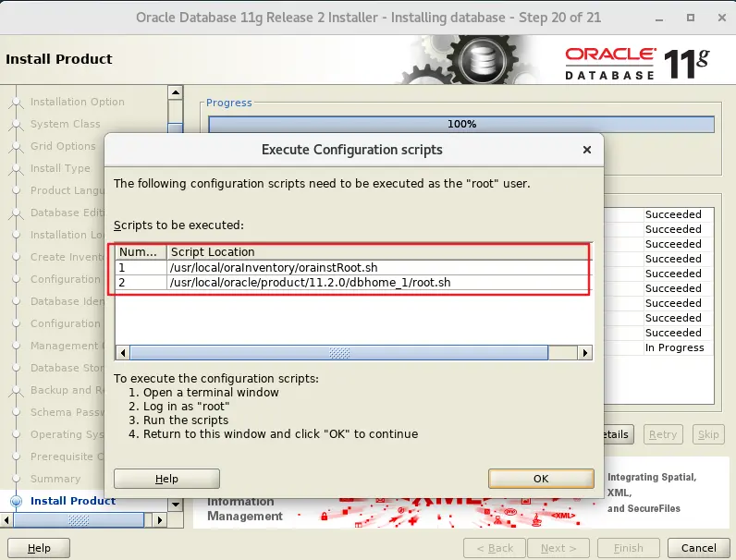Image resolution: width=736 pixels, height=560 pixels.
Task: Click the 'Log in as "root"' instruction
Action: (x=187, y=407)
